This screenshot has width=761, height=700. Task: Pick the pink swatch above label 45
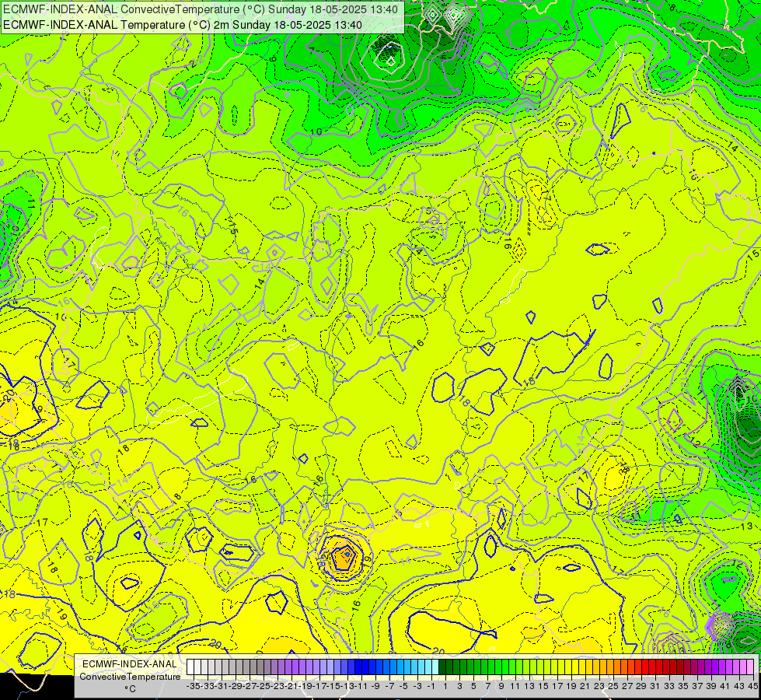tap(750, 667)
